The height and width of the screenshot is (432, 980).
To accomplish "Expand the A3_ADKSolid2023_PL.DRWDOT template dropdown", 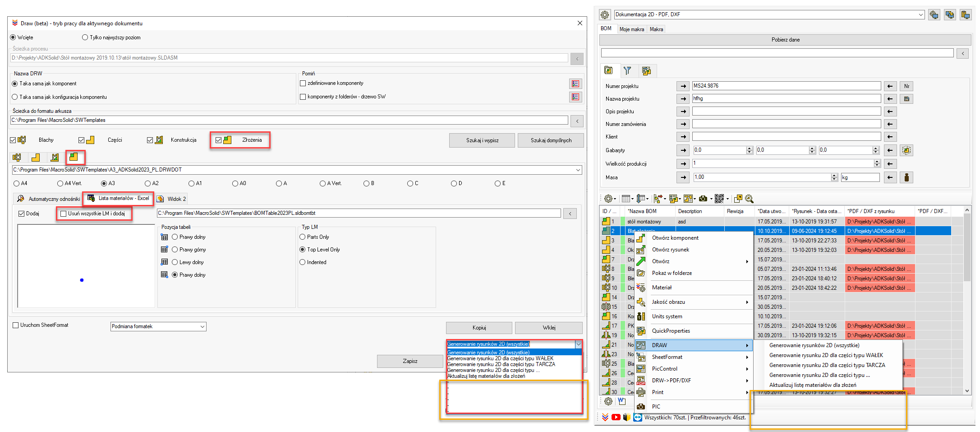I will [x=578, y=170].
